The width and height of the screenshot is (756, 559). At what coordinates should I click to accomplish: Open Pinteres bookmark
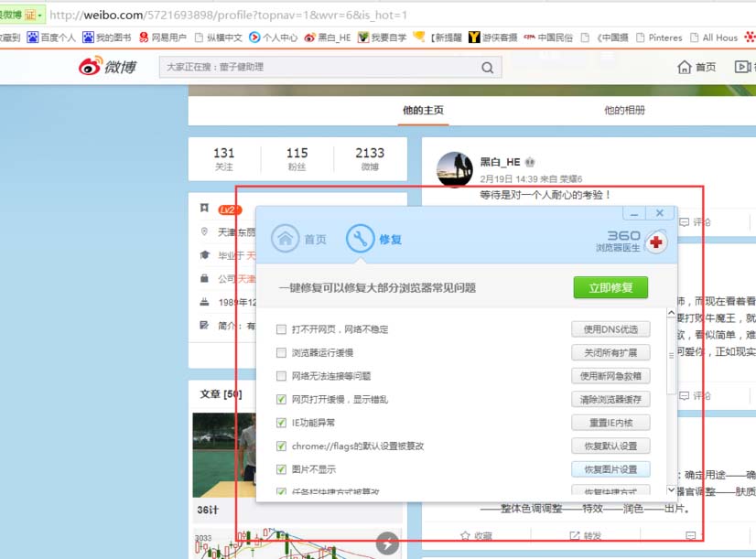point(659,38)
